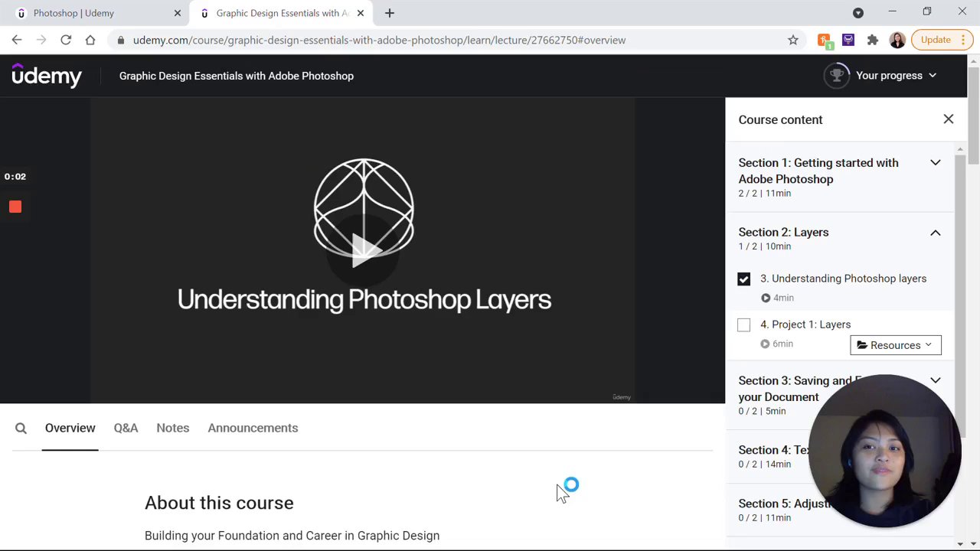Switch to the Notes tab
The width and height of the screenshot is (980, 551).
pos(172,428)
